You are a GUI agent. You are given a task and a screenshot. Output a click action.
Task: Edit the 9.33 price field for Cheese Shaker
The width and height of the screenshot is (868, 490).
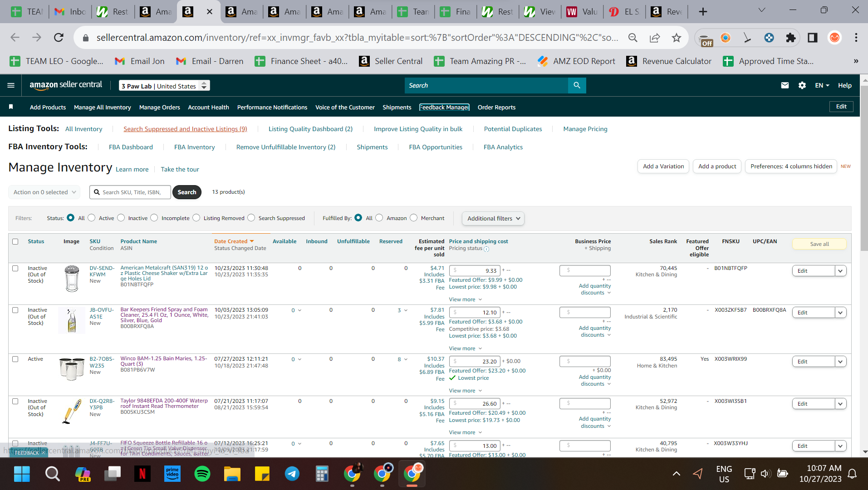point(475,271)
